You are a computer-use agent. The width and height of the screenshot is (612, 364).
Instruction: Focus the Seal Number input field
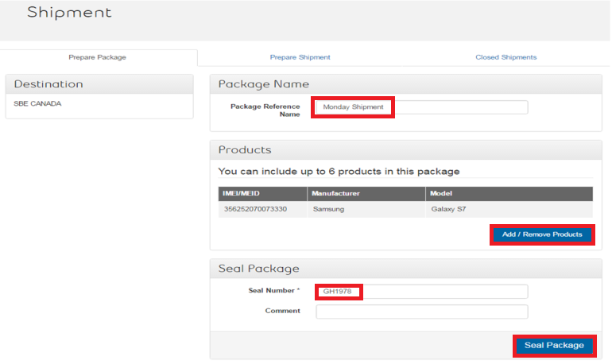(420, 292)
